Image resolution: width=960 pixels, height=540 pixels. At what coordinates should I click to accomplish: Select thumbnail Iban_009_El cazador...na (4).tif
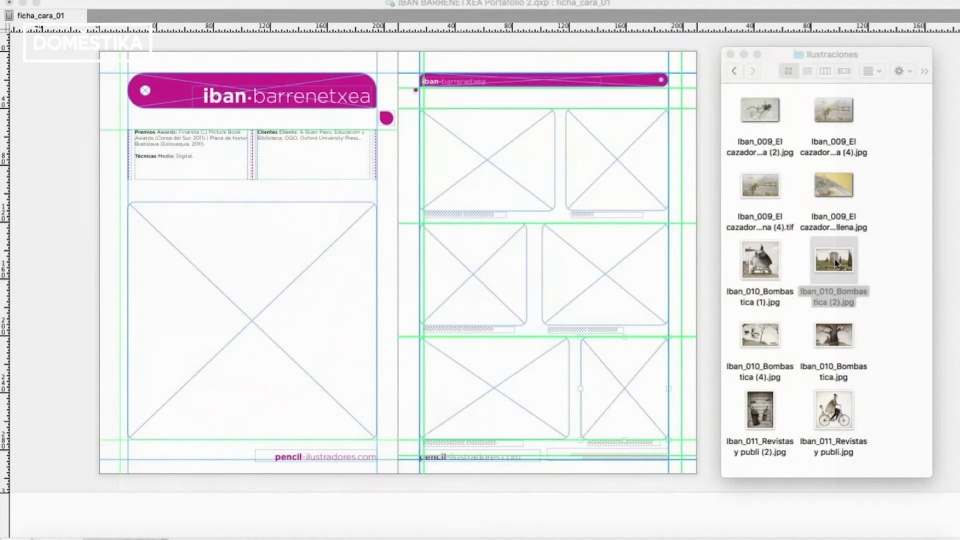760,186
